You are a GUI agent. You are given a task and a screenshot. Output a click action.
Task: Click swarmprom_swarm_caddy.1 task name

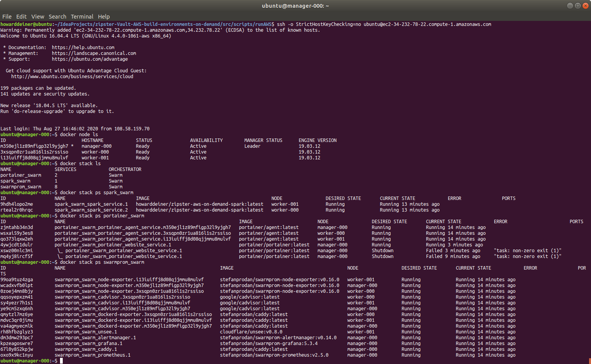pos(86,349)
